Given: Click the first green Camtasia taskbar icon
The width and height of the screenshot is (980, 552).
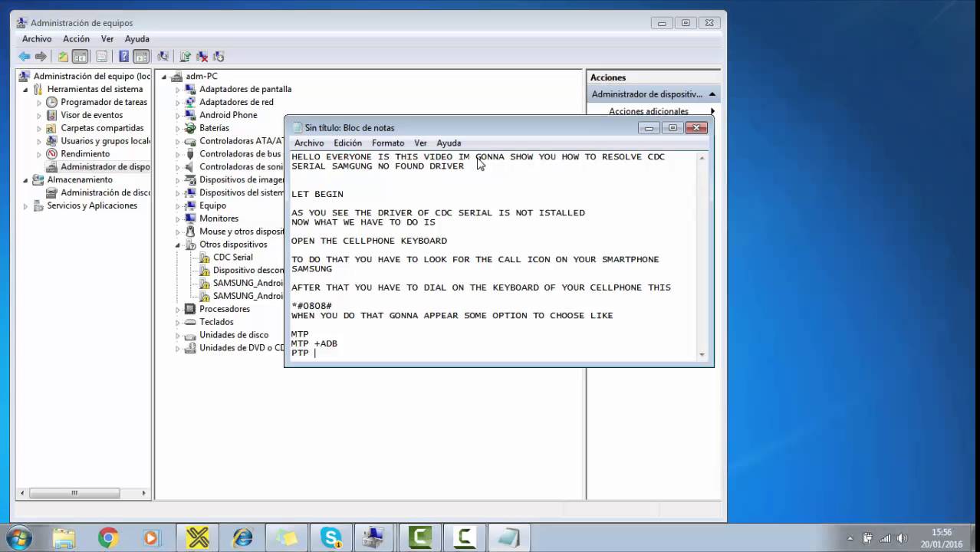Looking at the screenshot, I should 420,538.
